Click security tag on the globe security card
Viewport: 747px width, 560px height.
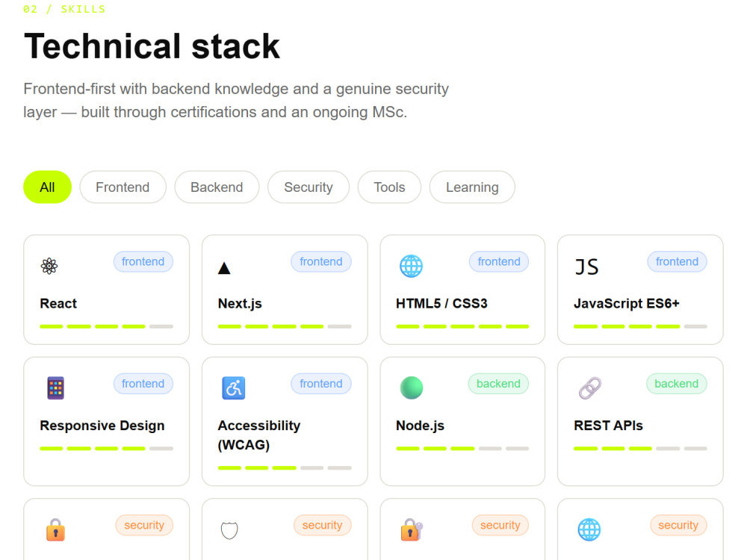(x=678, y=525)
